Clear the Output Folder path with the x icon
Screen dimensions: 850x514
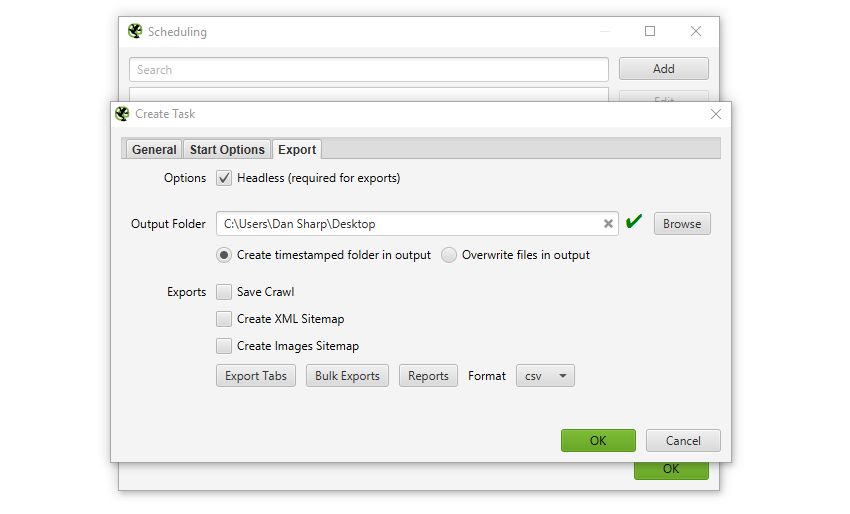(x=608, y=223)
